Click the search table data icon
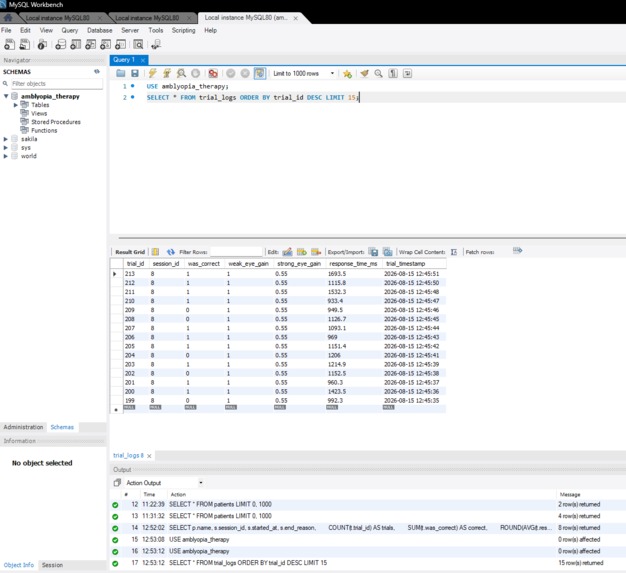 tap(138, 45)
